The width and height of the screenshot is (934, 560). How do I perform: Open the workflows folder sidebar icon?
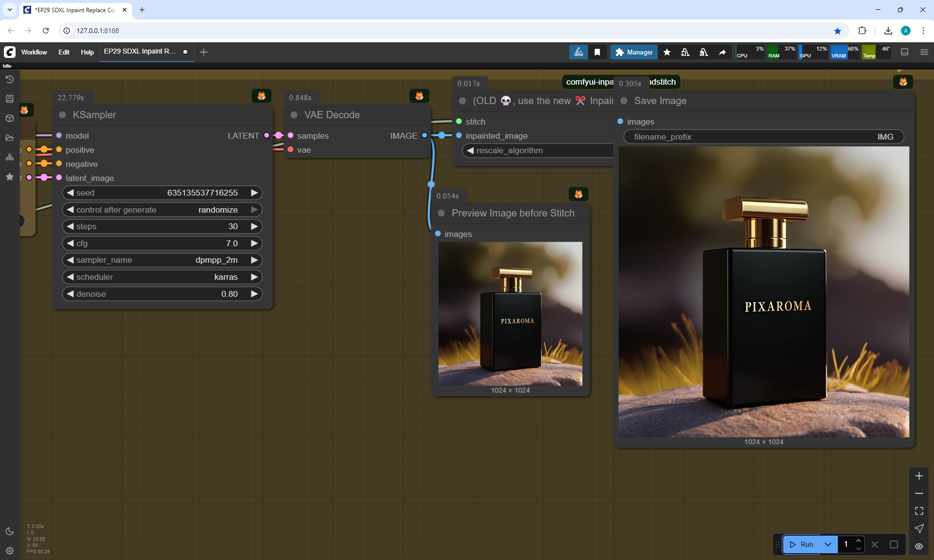tap(9, 138)
